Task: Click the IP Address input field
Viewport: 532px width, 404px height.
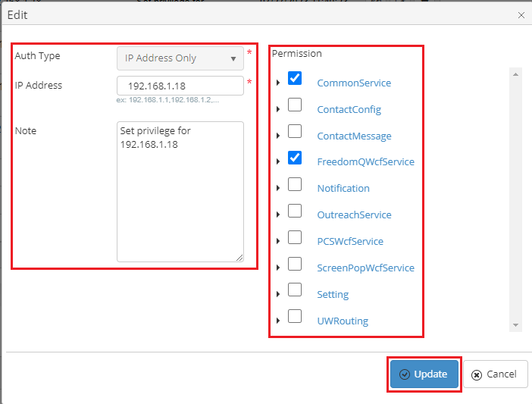Action: click(x=180, y=86)
